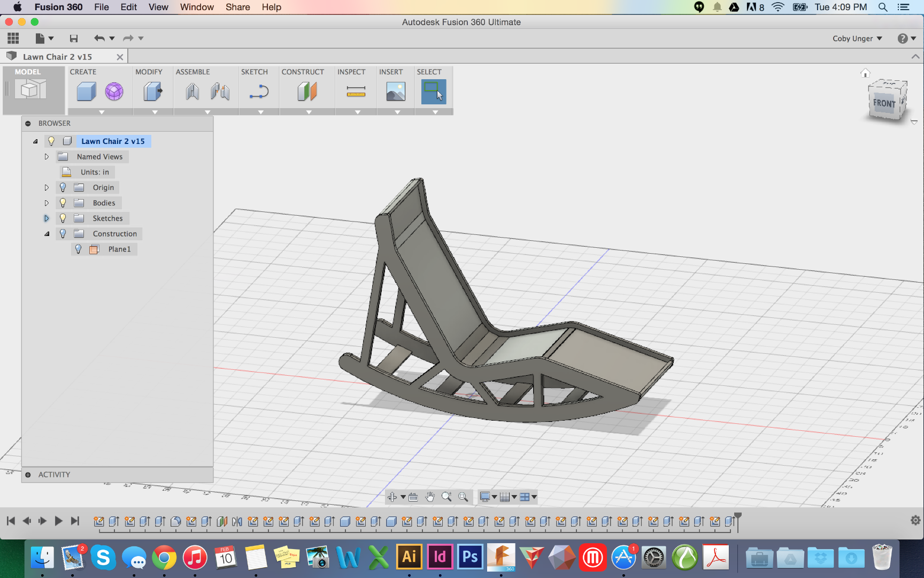Click the Inspect measure icon
The image size is (924, 578).
356,92
